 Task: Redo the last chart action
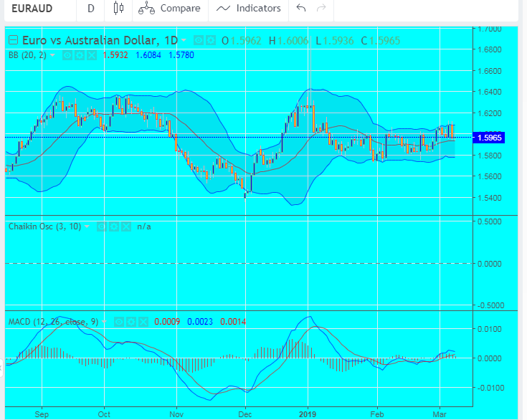321,9
